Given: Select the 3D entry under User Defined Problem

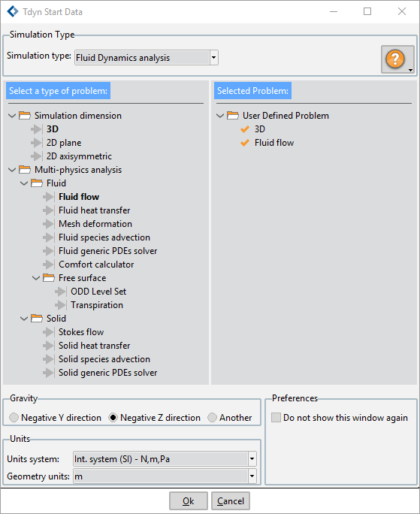Looking at the screenshot, I should 260,129.
